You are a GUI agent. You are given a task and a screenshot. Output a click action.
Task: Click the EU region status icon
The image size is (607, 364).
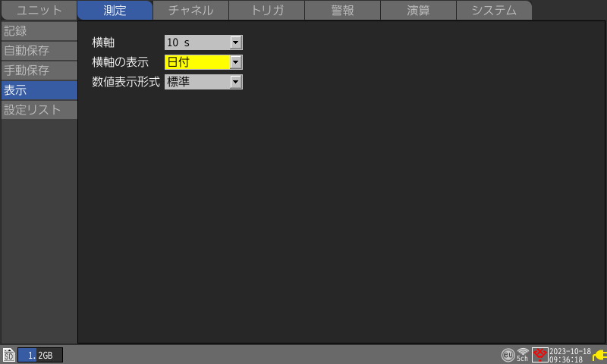click(x=508, y=355)
